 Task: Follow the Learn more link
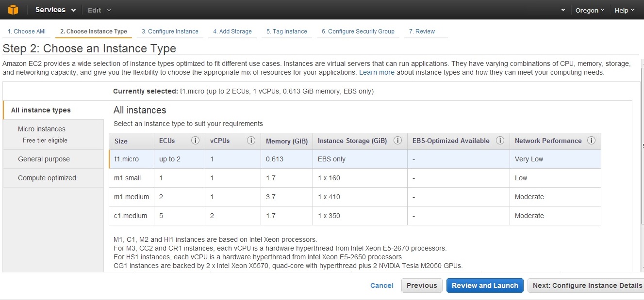[x=377, y=73]
